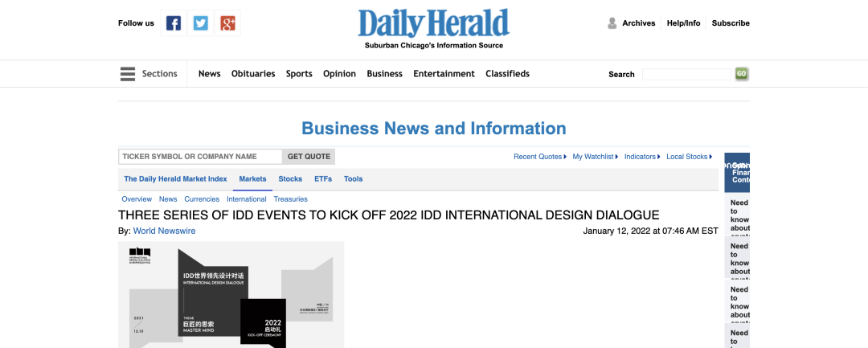Go to the Sports section
Screen dimensions: 868x348
(x=299, y=74)
